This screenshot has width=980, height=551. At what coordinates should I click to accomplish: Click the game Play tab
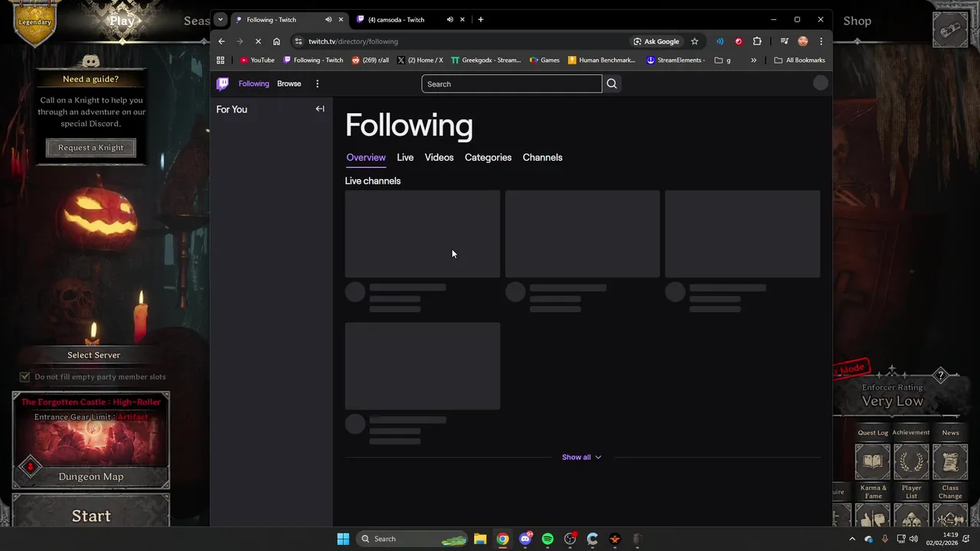point(122,21)
